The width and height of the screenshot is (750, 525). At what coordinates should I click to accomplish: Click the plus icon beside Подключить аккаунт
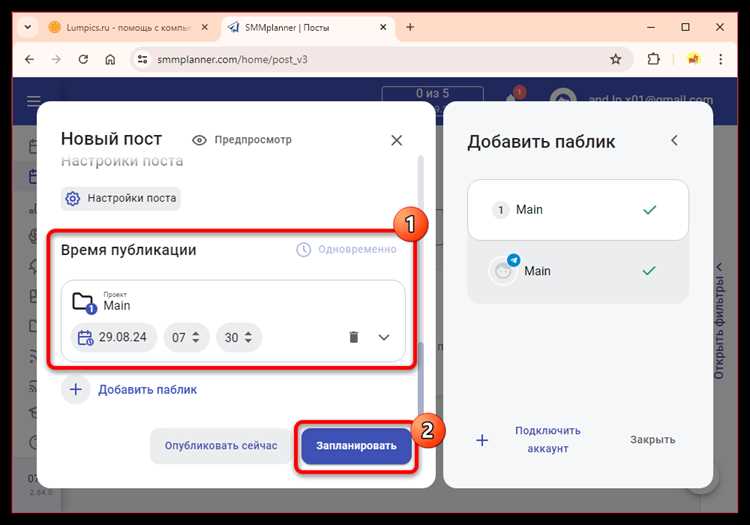482,440
